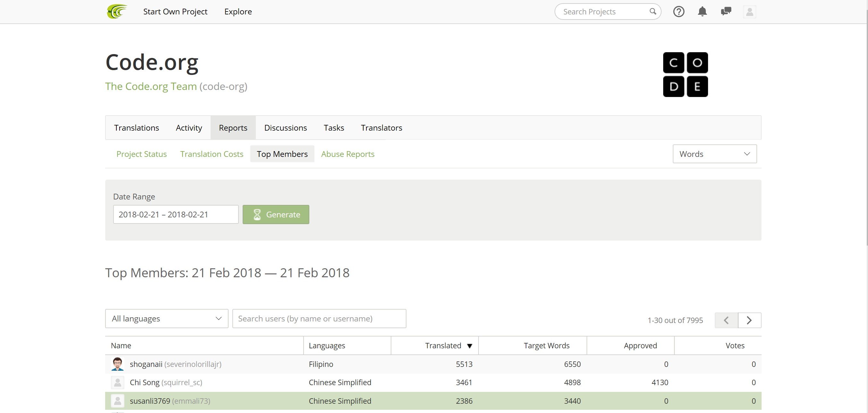The image size is (868, 413).
Task: Open the messages chat icon
Action: 726,12
